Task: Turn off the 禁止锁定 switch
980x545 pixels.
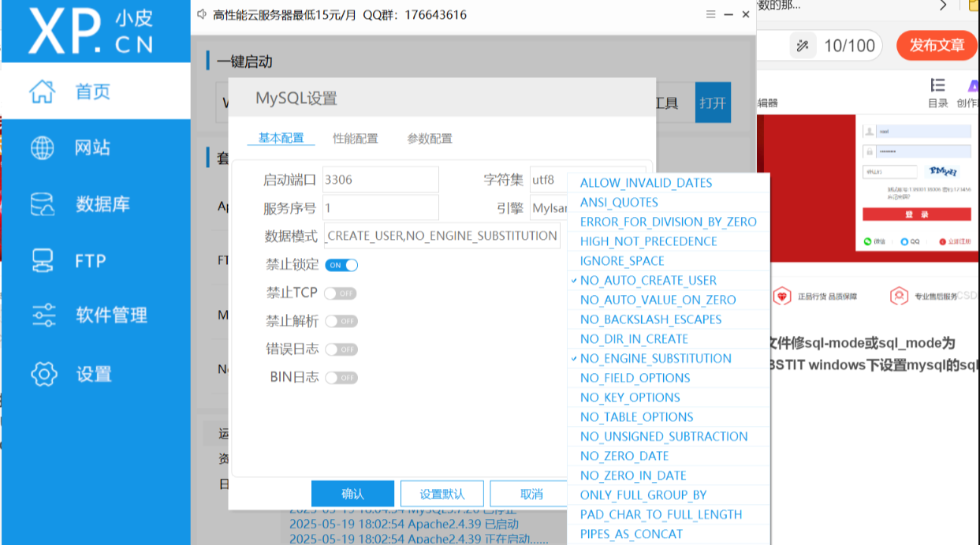Action: tap(341, 265)
